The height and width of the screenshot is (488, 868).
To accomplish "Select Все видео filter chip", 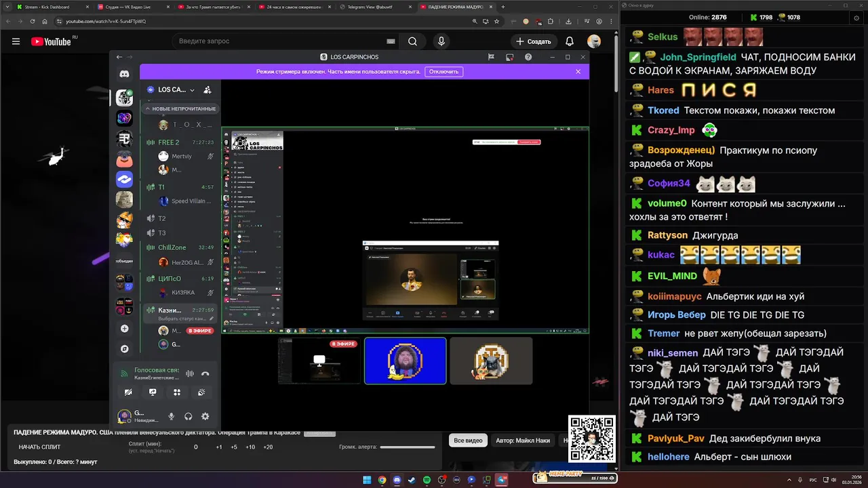I will tap(468, 441).
